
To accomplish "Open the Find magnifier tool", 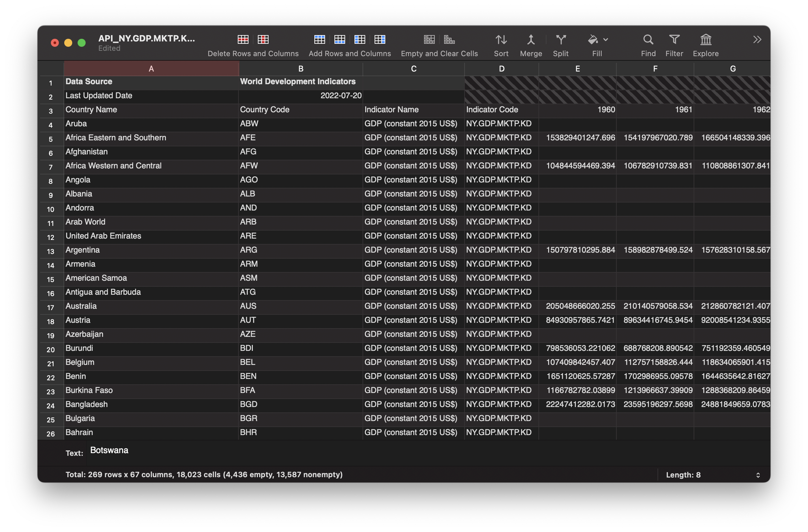I will pyautogui.click(x=648, y=40).
